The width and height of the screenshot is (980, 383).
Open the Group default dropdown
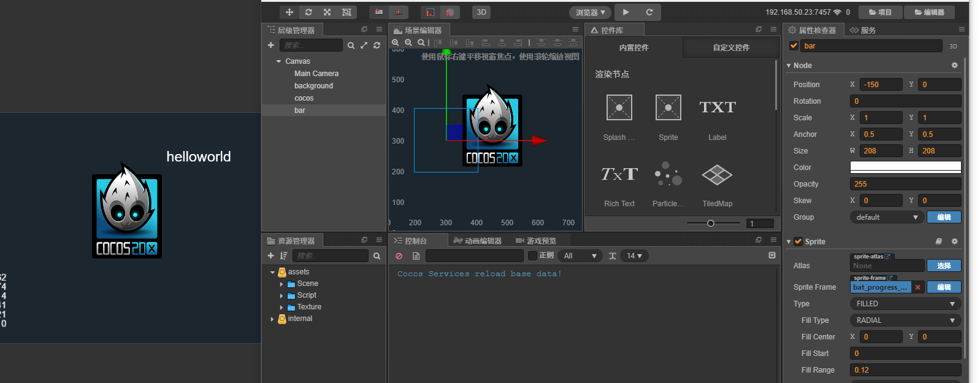[x=887, y=217]
